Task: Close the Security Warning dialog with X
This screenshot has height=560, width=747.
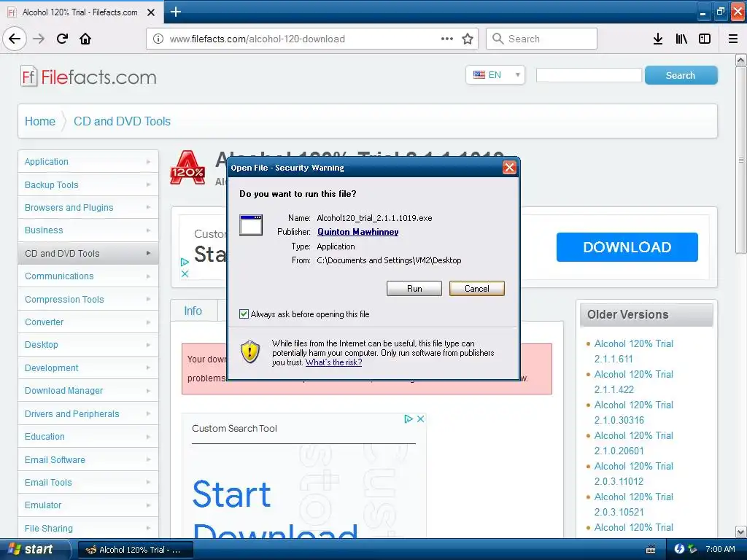Action: 509,168
